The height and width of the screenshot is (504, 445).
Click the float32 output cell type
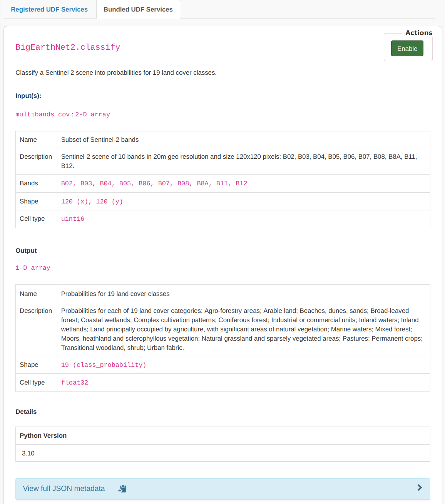point(75,383)
